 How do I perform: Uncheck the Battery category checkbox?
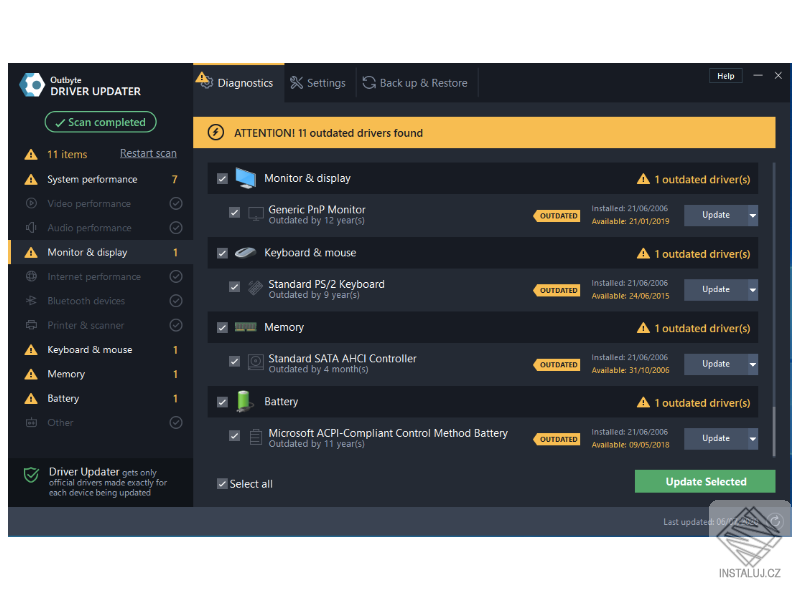(x=222, y=402)
